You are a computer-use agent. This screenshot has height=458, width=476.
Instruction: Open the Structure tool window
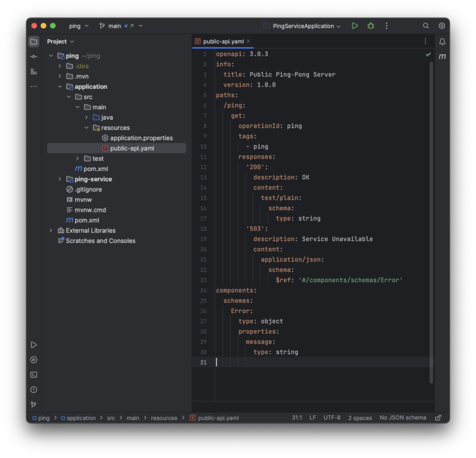coord(34,72)
